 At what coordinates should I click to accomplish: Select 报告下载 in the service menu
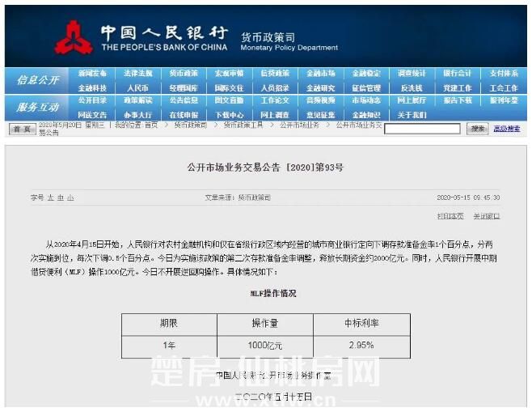(458, 100)
